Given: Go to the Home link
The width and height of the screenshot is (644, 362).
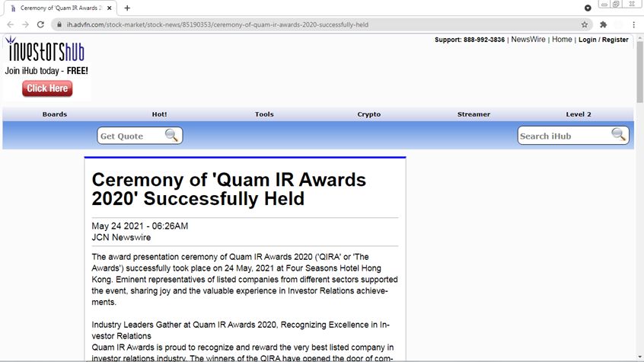Looking at the screenshot, I should [562, 40].
